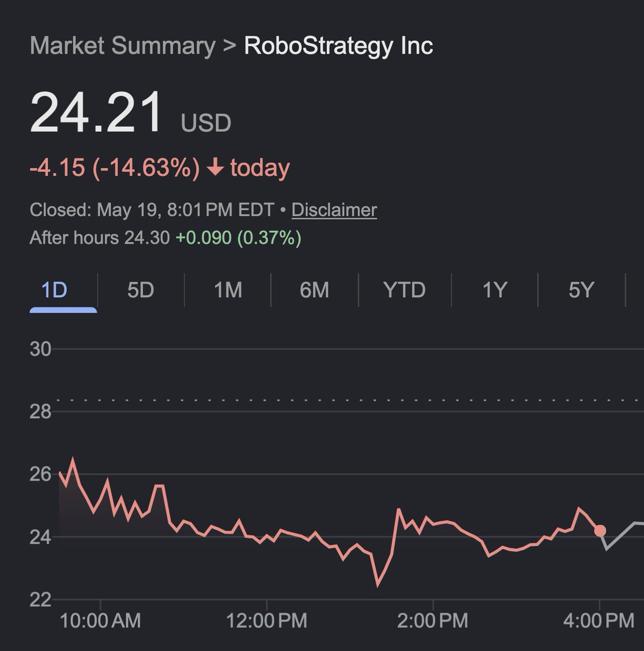The image size is (644, 651).
Task: Click the USD currency label
Action: 206,123
